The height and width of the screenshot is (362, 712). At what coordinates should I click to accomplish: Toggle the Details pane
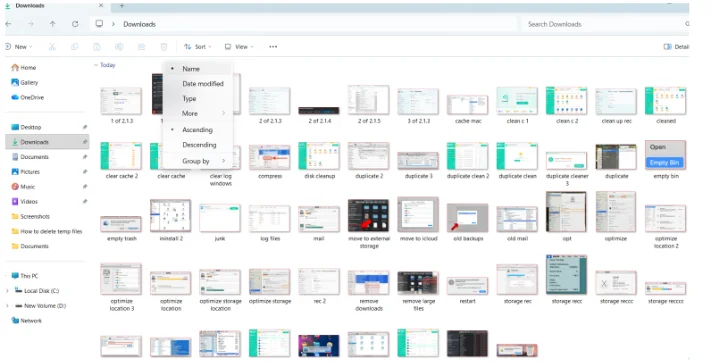tap(676, 47)
